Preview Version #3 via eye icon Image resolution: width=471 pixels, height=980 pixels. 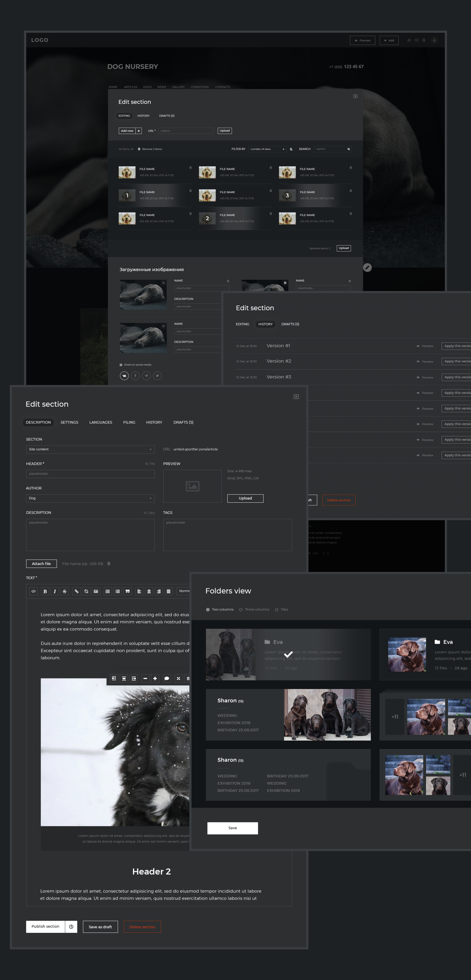[x=425, y=377]
